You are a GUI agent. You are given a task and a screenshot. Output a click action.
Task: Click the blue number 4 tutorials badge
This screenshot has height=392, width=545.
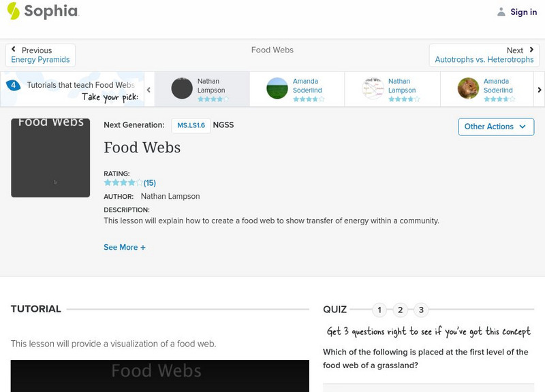coord(13,85)
